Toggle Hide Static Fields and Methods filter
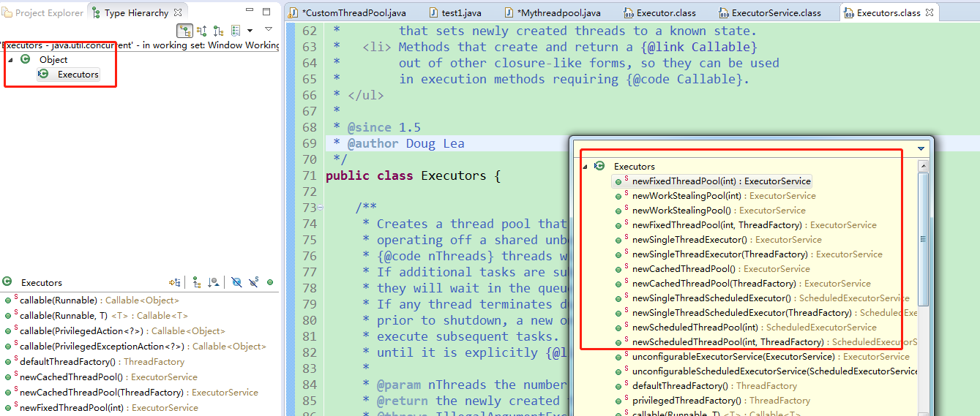Screen dimensions: 980x416 (254, 282)
